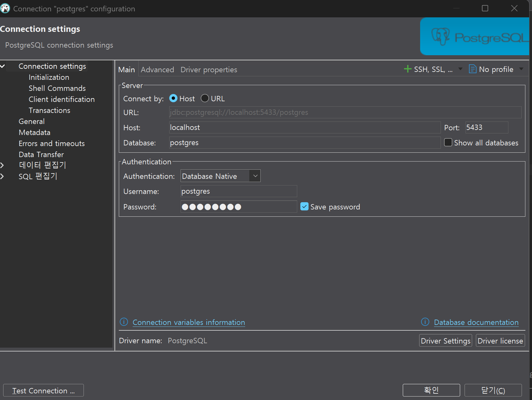This screenshot has width=532, height=400.
Task: Click the info icon beside Connection variables information
Action: tap(124, 322)
